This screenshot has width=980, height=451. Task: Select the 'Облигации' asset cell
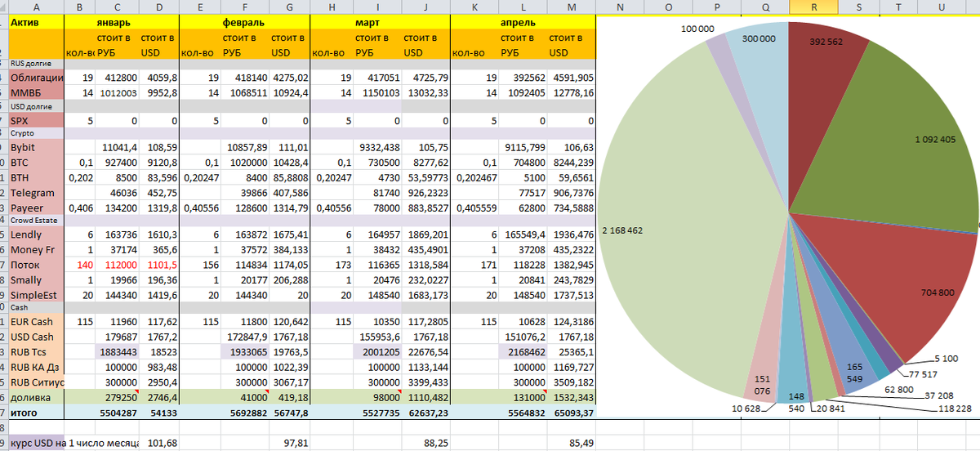click(x=37, y=78)
